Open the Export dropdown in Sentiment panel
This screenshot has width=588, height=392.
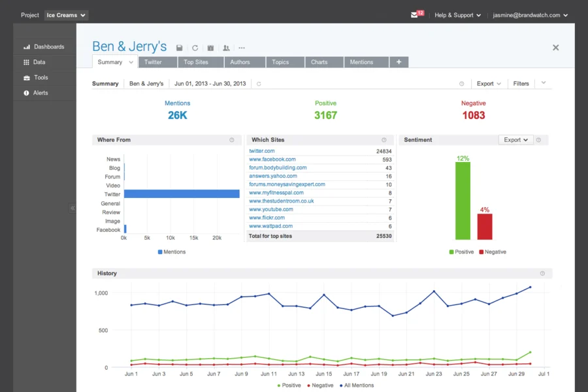click(515, 140)
